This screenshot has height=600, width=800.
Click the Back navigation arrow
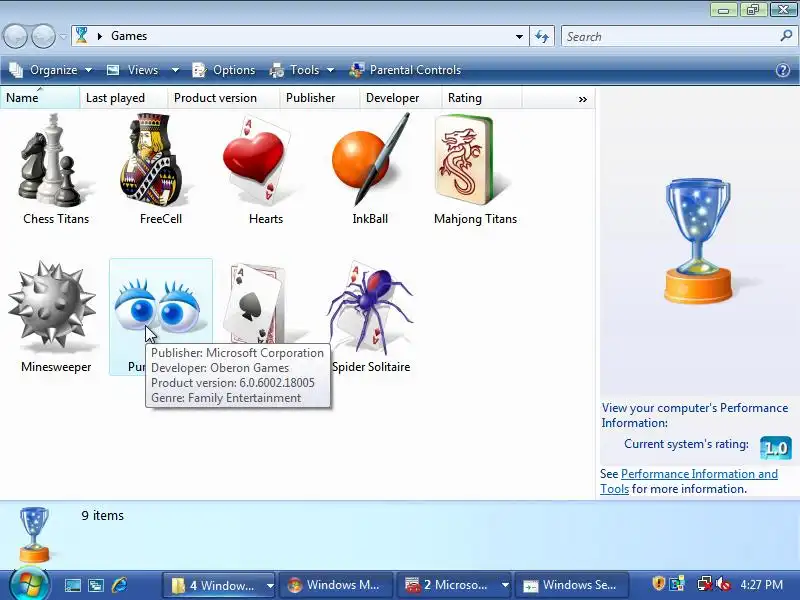[x=15, y=37]
